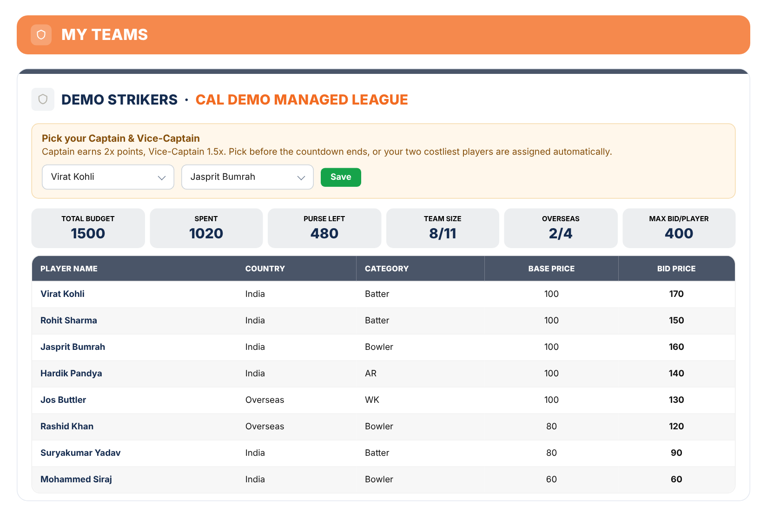Open Rohit Sharma player name
The height and width of the screenshot is (532, 767).
tap(69, 321)
